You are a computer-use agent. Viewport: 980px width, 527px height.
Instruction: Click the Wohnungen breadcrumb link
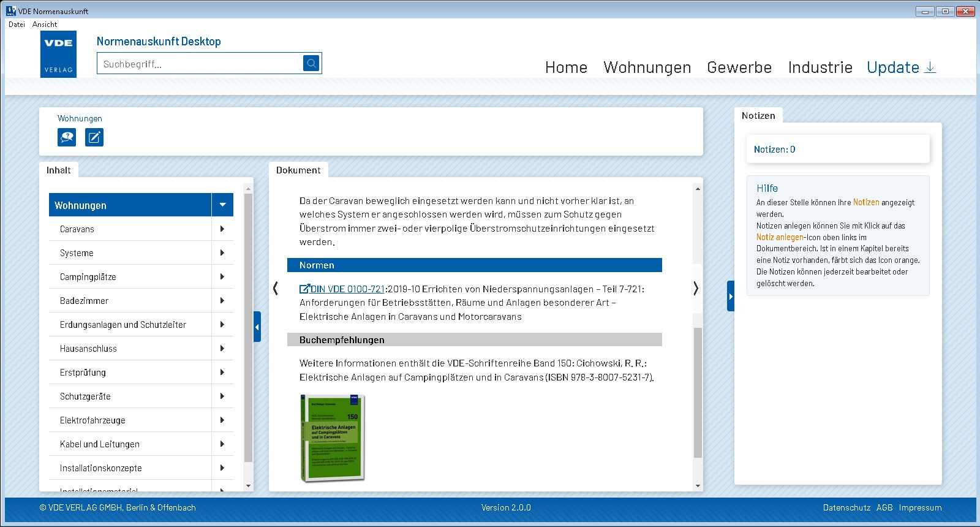tap(80, 118)
